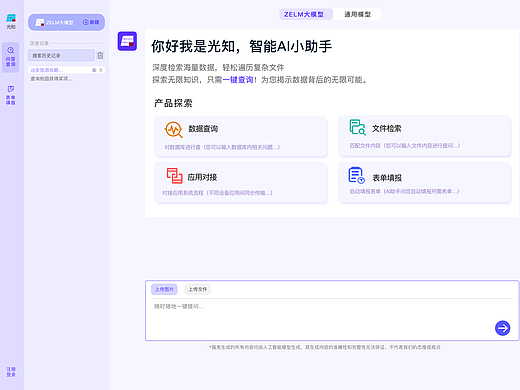
Task: Switch to the 通用模型 tab
Action: click(x=357, y=14)
